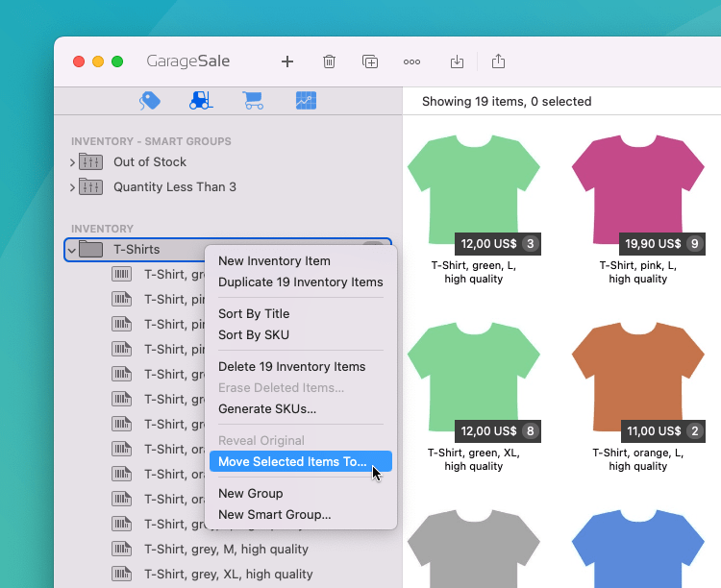Select 'T-Shirt, grey, M, high quality' row
Viewport: 721px width, 588px height.
tap(226, 549)
